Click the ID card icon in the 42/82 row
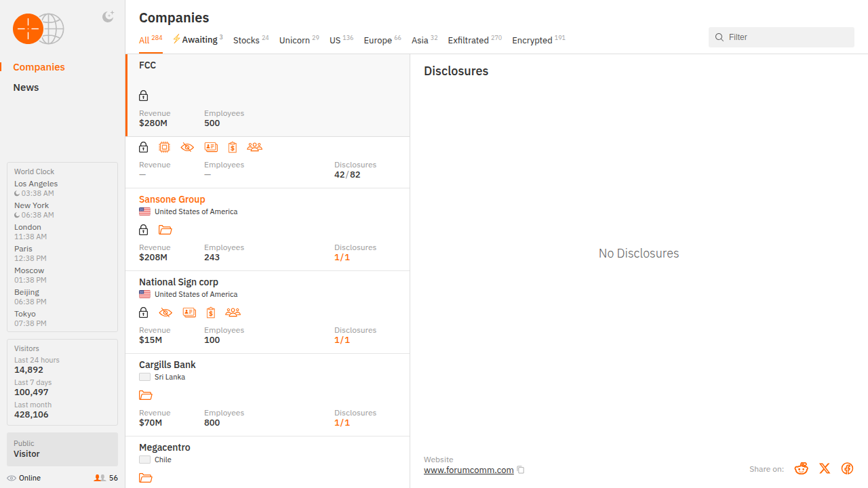This screenshot has width=868, height=488. pyautogui.click(x=211, y=147)
